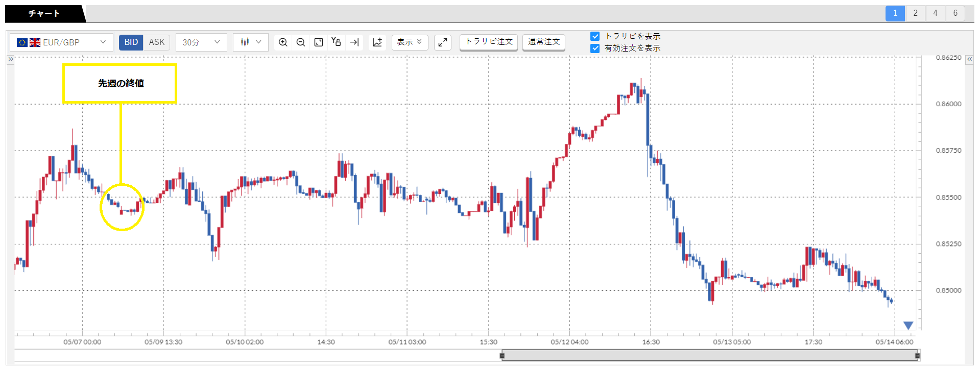
Task: Click the 05/11 03:00 time axis label
Action: pyautogui.click(x=407, y=342)
